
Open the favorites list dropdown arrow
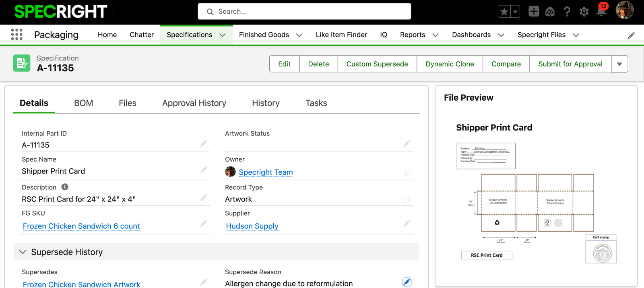[515, 12]
